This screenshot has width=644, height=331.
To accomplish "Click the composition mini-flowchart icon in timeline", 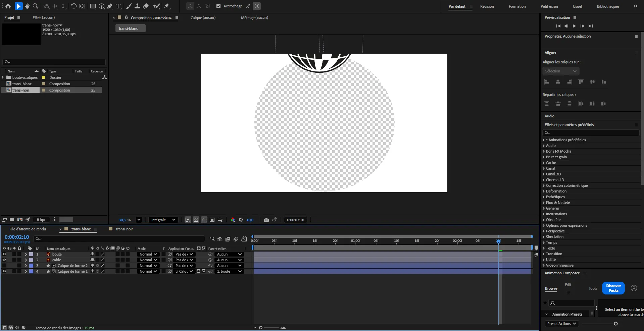I will pos(212,239).
